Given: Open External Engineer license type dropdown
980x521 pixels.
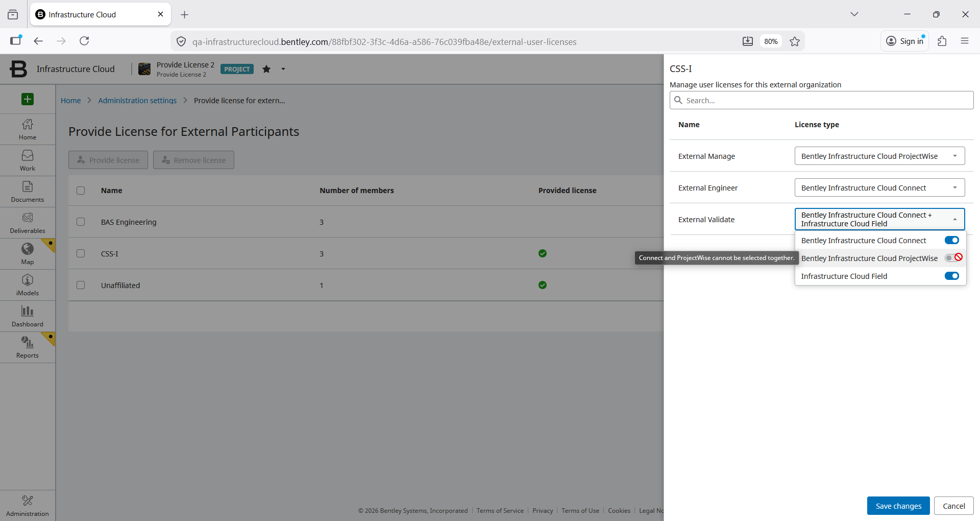Looking at the screenshot, I should coord(879,188).
